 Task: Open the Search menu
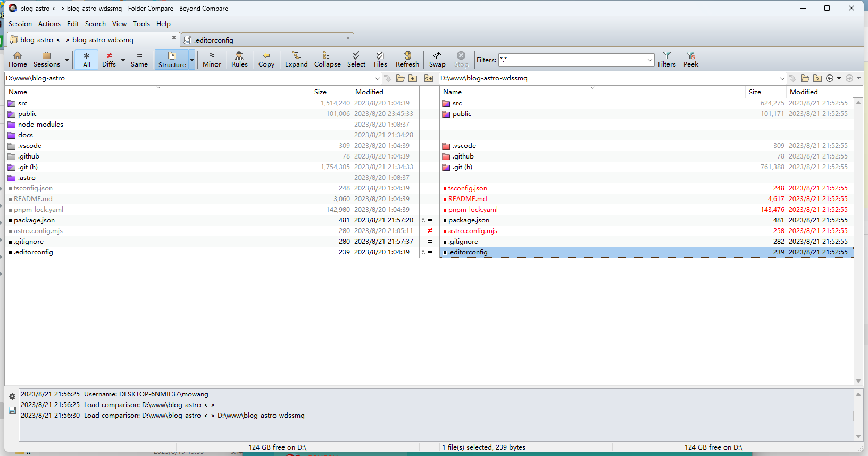click(95, 24)
